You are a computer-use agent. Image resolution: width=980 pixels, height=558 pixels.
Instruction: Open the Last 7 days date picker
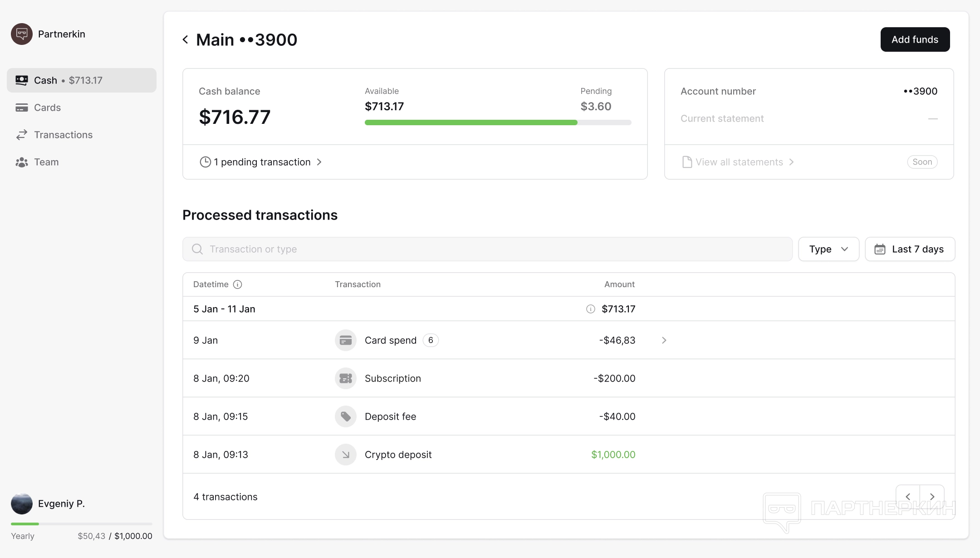tap(910, 249)
